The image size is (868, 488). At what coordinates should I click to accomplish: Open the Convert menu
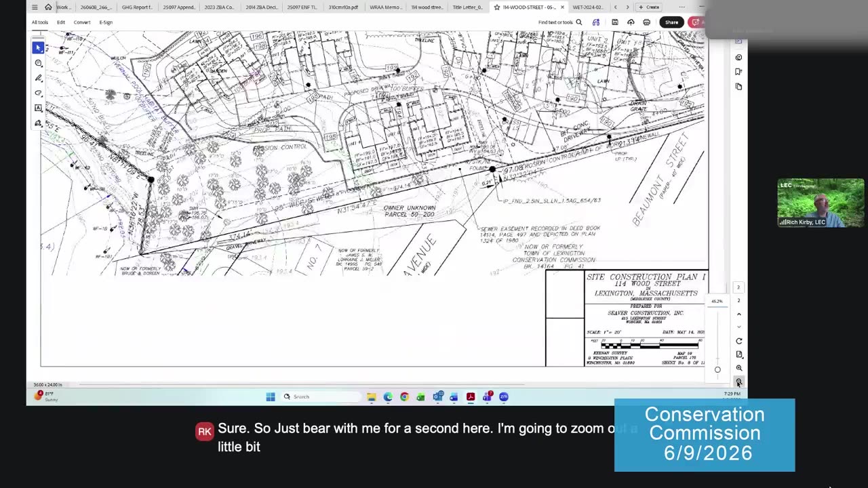(82, 22)
